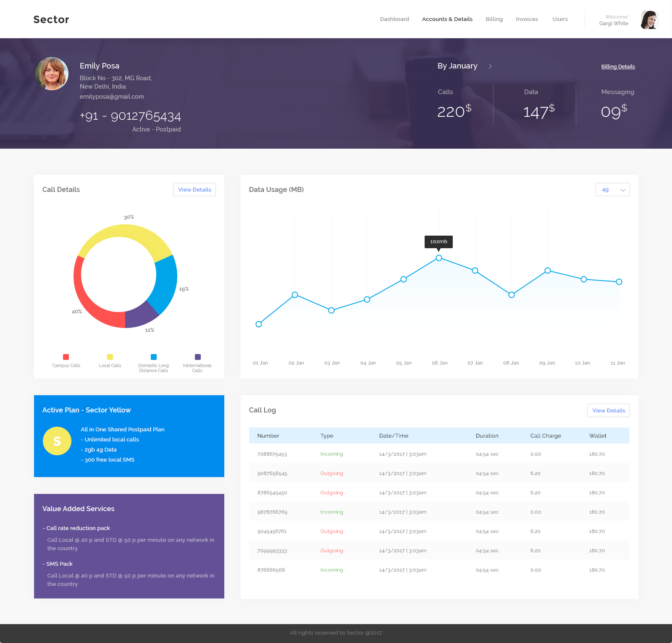Select Accounts & Details menu item
This screenshot has width=672, height=643.
click(447, 19)
